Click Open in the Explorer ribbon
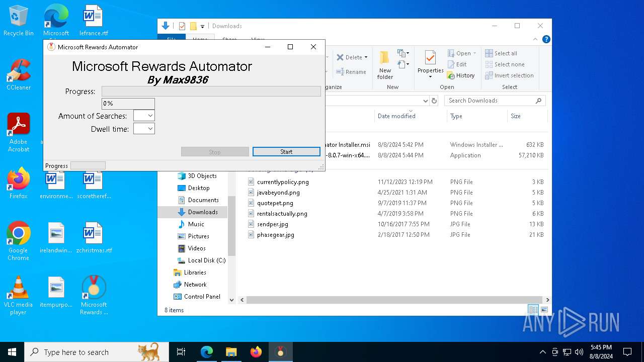The image size is (644, 362). (462, 53)
